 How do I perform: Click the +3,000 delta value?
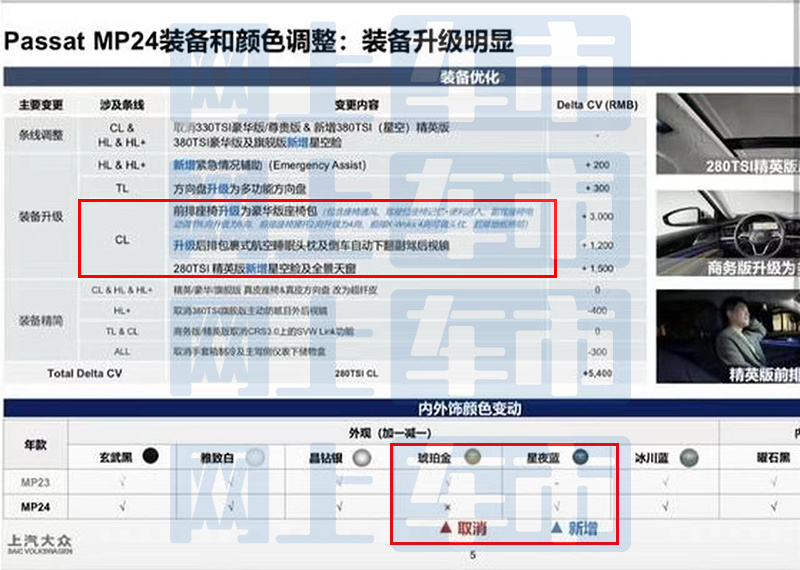(x=597, y=217)
